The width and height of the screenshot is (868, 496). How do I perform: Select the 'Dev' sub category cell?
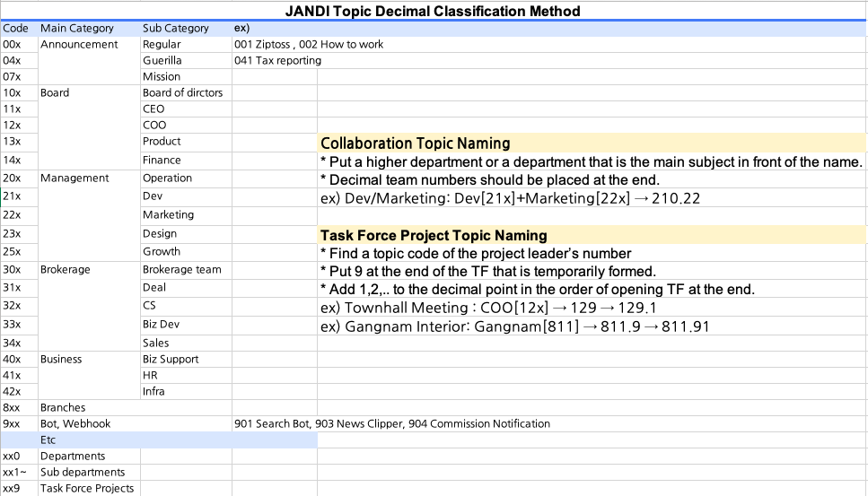(x=186, y=196)
